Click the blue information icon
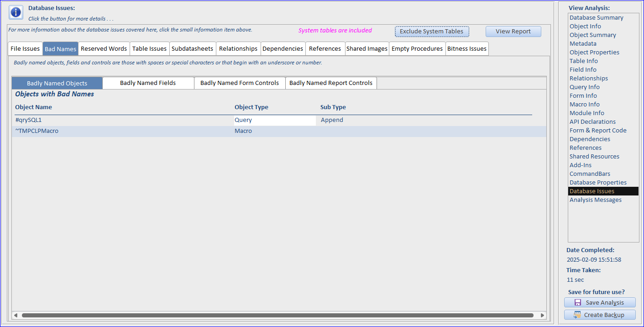 (16, 12)
